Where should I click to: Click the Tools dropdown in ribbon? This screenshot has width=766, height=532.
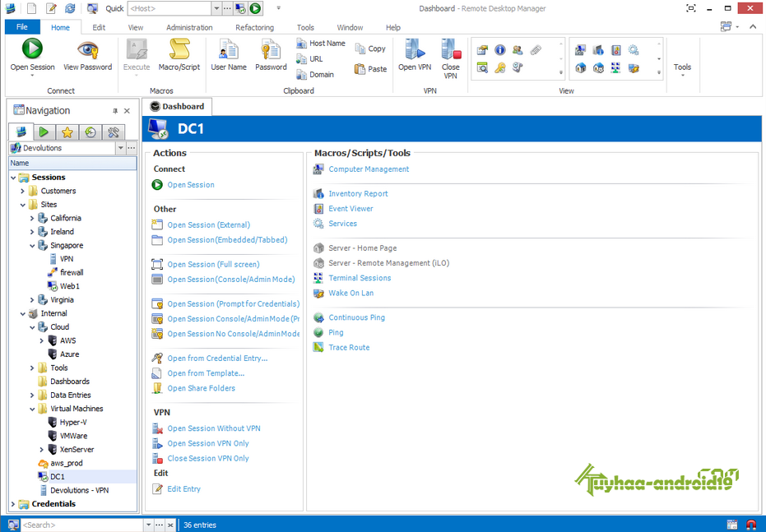682,69
